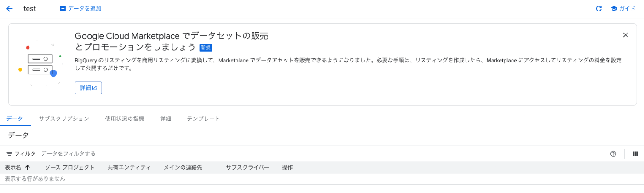Open the column display options icon
The width and height of the screenshot is (644, 193).
pyautogui.click(x=636, y=154)
